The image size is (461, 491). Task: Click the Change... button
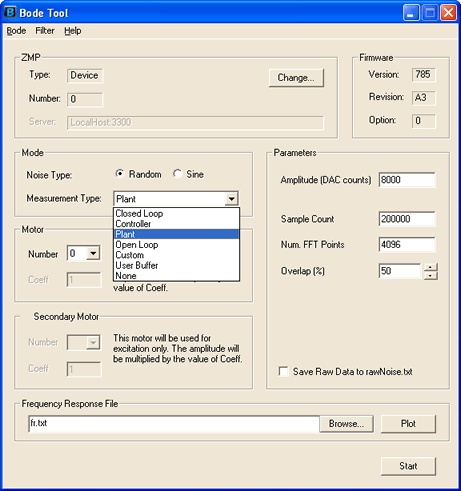(296, 78)
